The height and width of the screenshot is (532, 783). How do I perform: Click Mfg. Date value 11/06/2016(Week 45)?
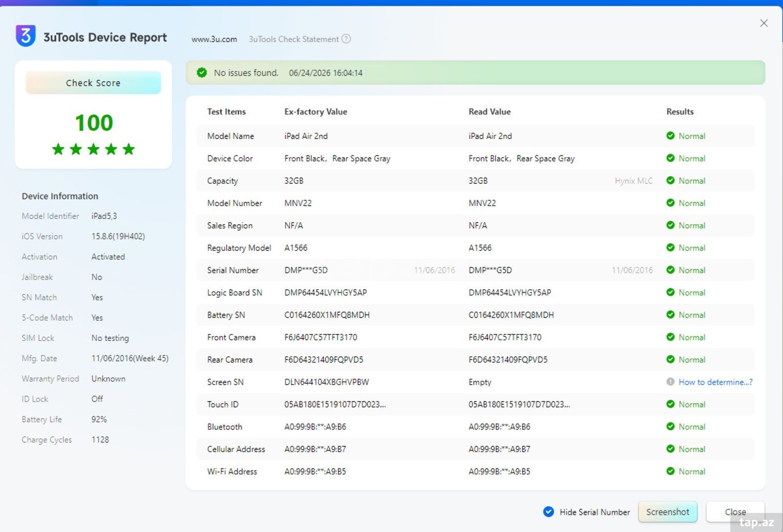[x=130, y=358]
